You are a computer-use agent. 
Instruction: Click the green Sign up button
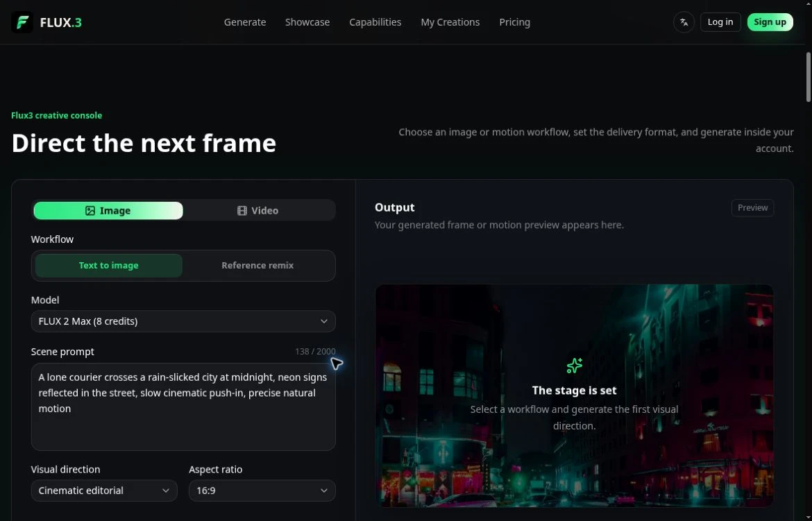[x=770, y=22]
